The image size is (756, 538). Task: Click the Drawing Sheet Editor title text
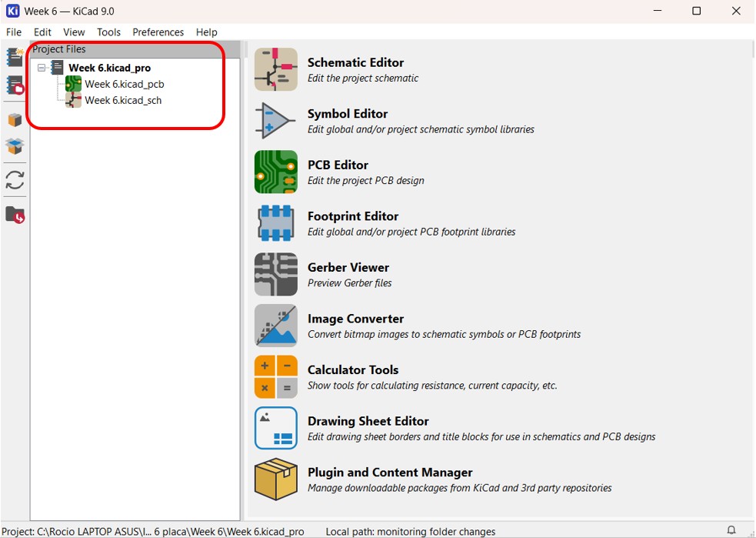pos(368,421)
